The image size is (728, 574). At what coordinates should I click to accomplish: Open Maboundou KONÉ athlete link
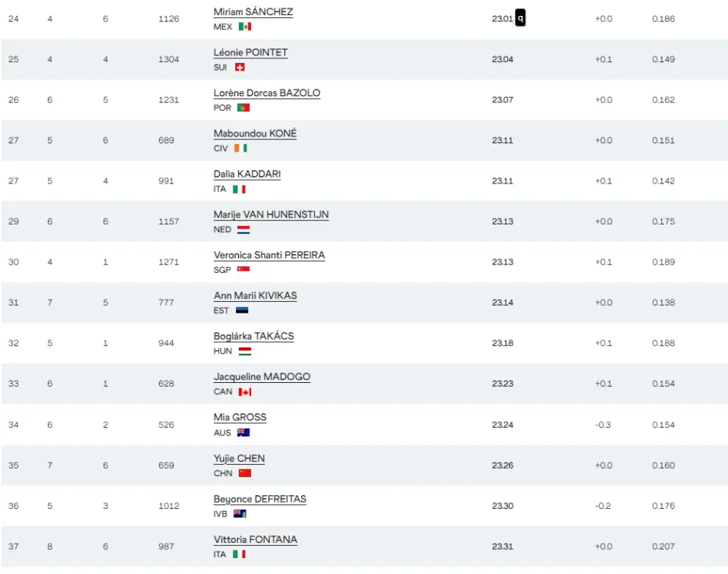255,133
